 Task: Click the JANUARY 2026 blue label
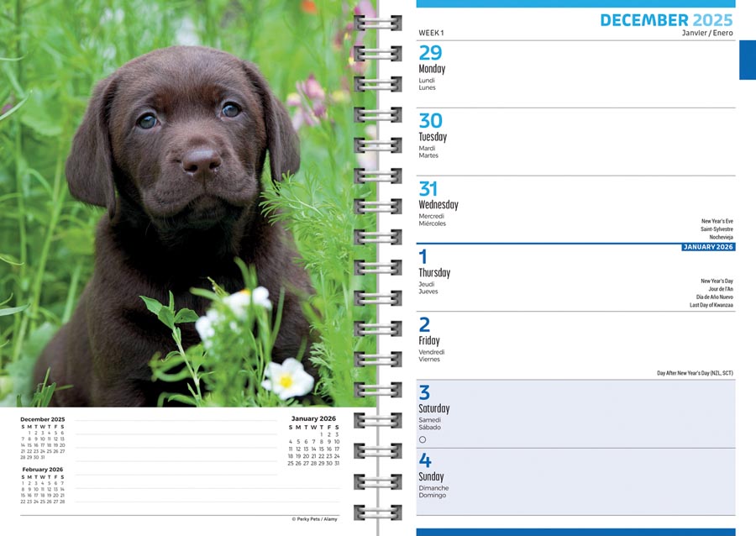tap(708, 247)
